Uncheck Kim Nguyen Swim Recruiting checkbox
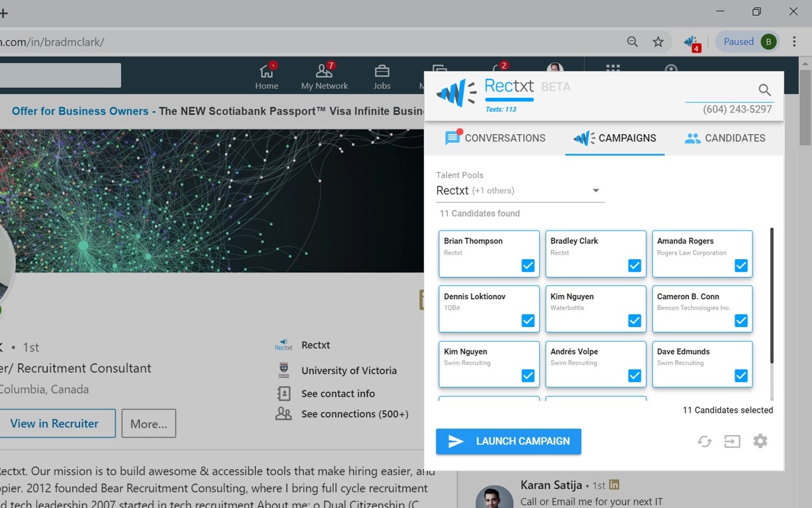Viewport: 812px width, 508px height. (x=528, y=376)
